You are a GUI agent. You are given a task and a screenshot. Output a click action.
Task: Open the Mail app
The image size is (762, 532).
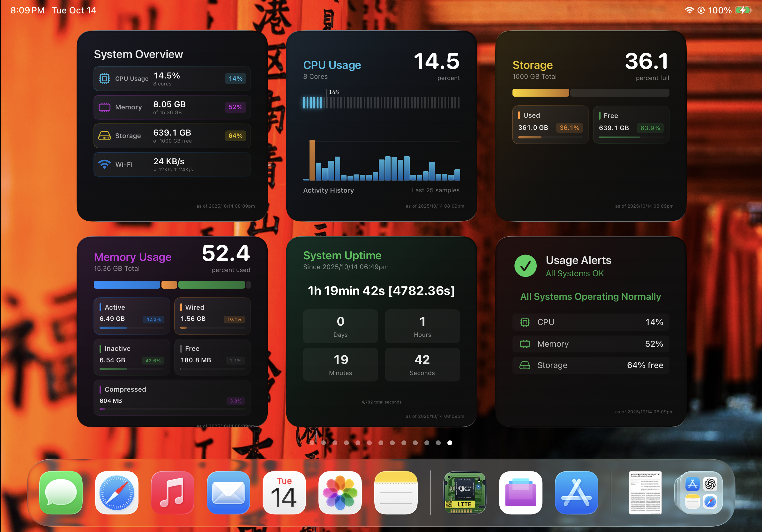228,493
